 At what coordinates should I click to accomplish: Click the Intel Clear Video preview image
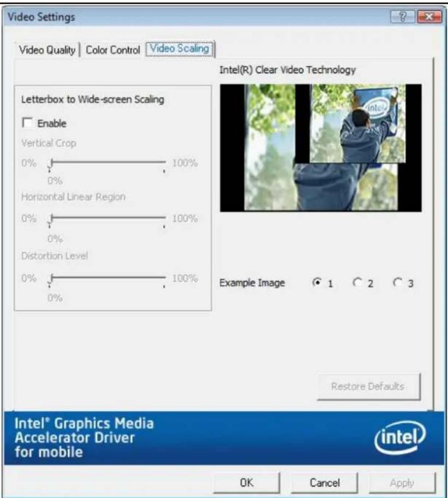point(321,147)
